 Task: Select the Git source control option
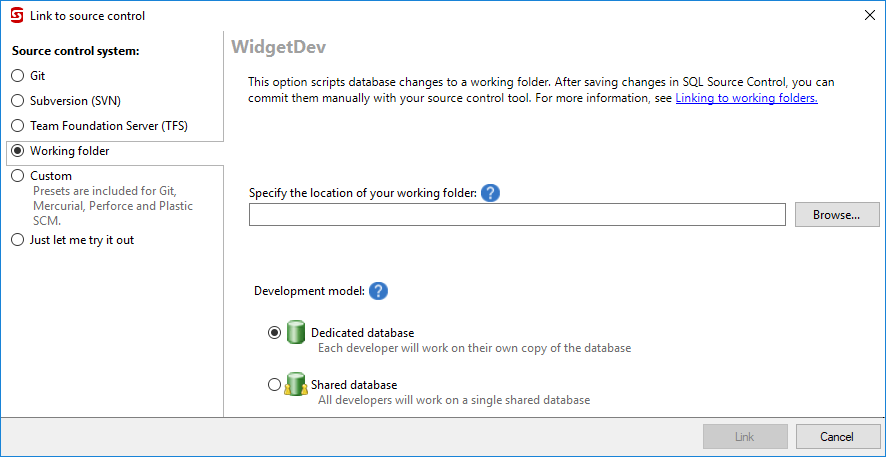click(17, 76)
